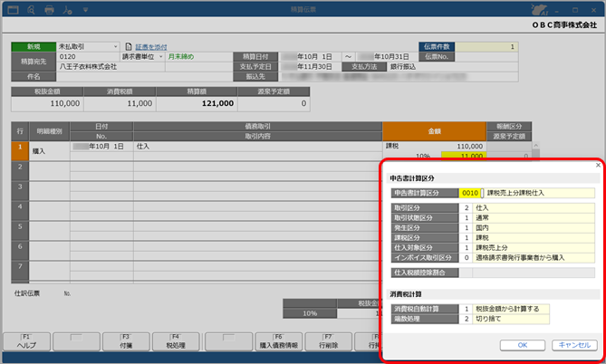Click the printer icon in title bar
Viewport: 606px width, 364px height.
[x=49, y=10]
